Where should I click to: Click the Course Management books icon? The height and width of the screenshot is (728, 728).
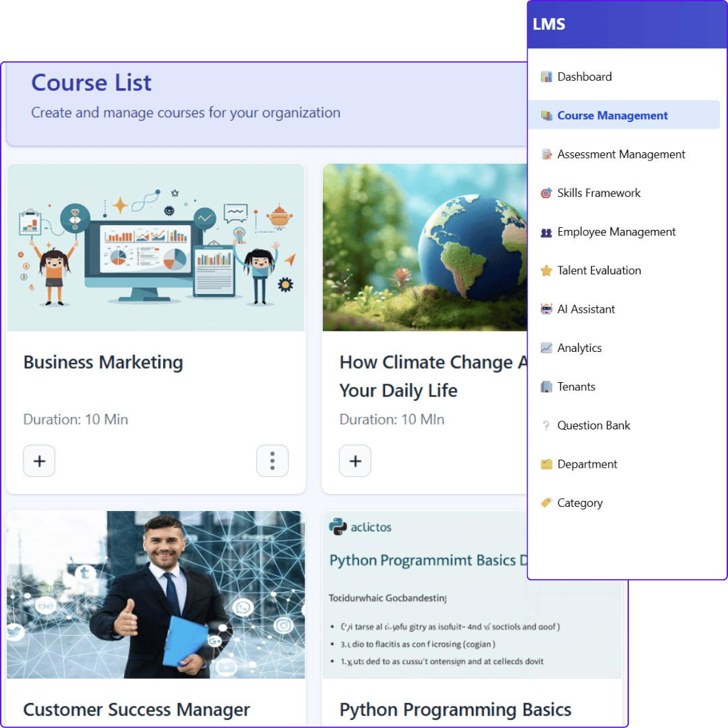(547, 115)
